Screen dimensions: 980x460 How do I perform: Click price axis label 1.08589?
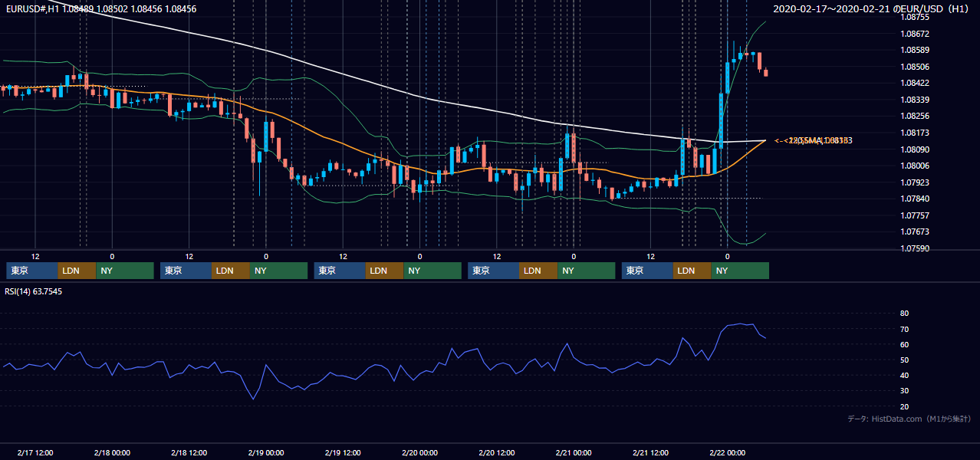coord(916,50)
